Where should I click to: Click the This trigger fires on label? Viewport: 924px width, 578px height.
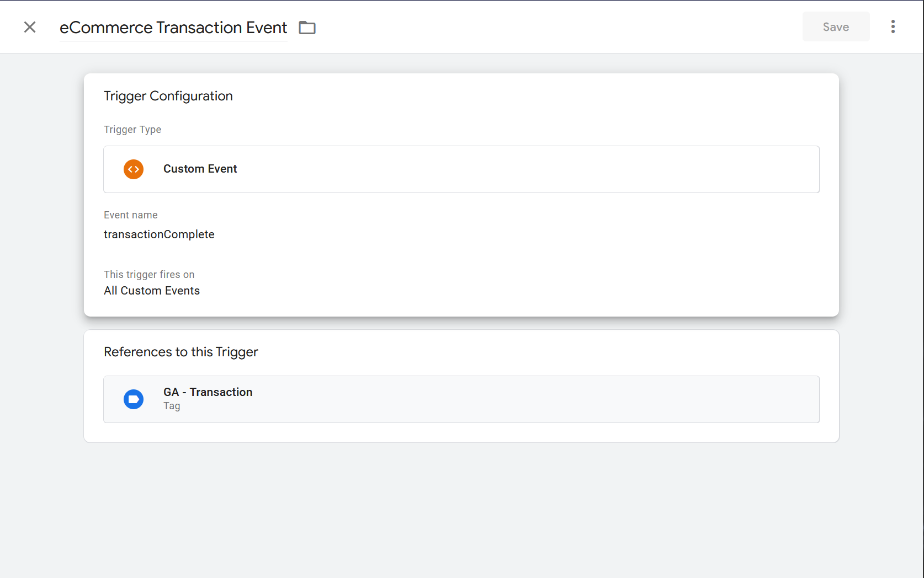pyautogui.click(x=149, y=275)
